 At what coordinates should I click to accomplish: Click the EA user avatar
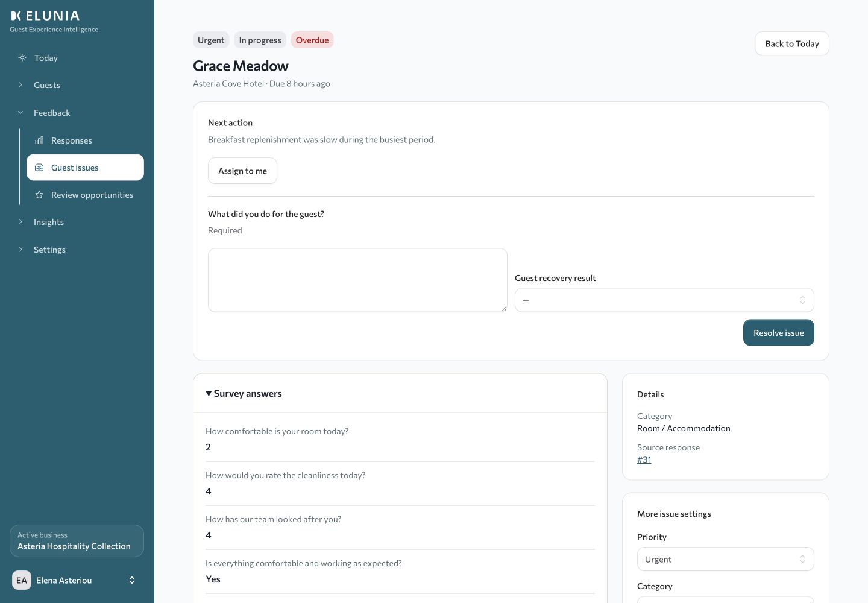click(22, 580)
